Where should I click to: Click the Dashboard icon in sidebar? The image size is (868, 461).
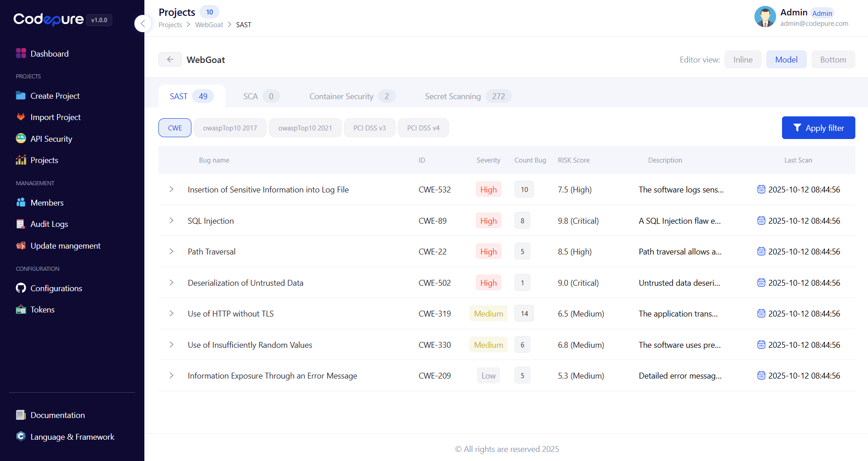click(x=21, y=53)
